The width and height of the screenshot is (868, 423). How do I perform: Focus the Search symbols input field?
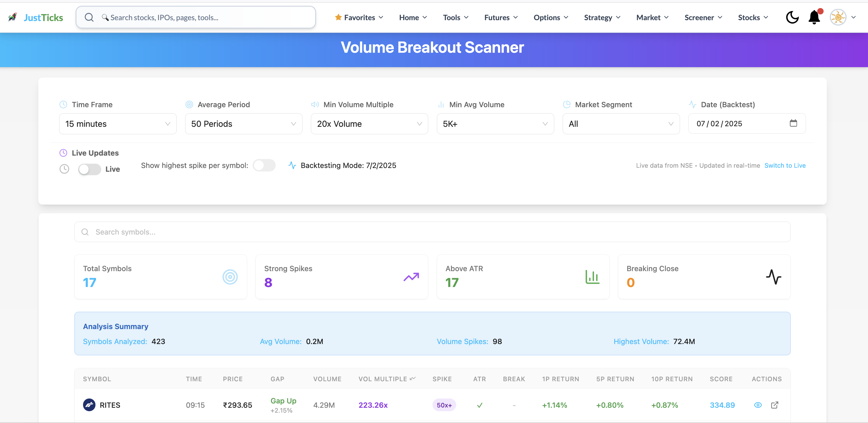click(x=432, y=232)
